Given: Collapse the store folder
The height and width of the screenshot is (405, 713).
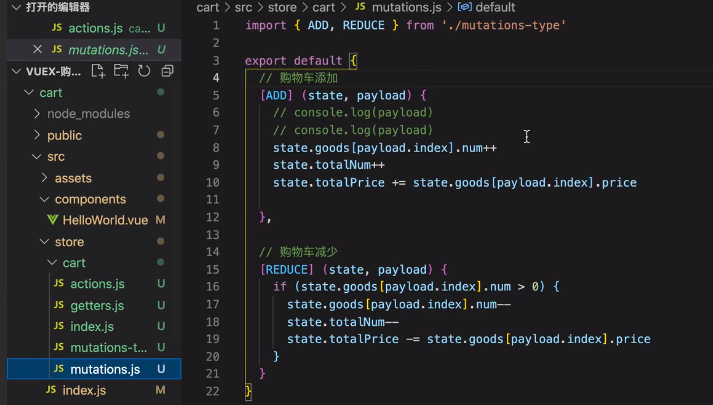Looking at the screenshot, I should 45,241.
